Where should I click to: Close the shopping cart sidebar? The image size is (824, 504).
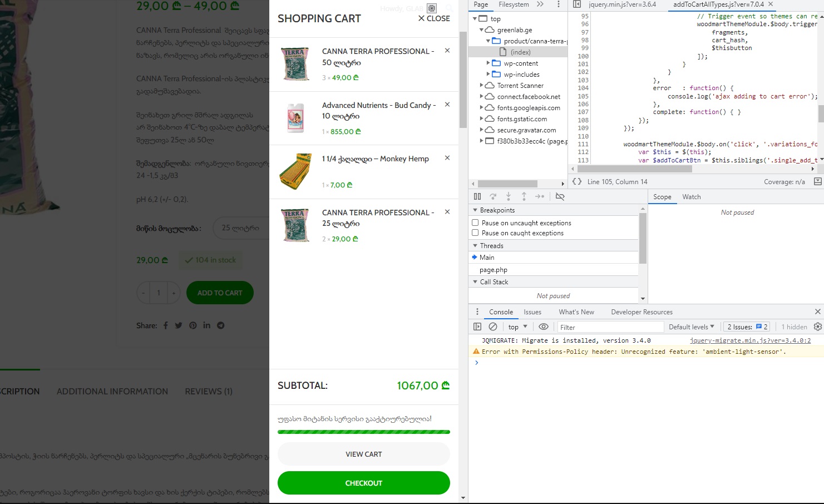click(x=434, y=18)
